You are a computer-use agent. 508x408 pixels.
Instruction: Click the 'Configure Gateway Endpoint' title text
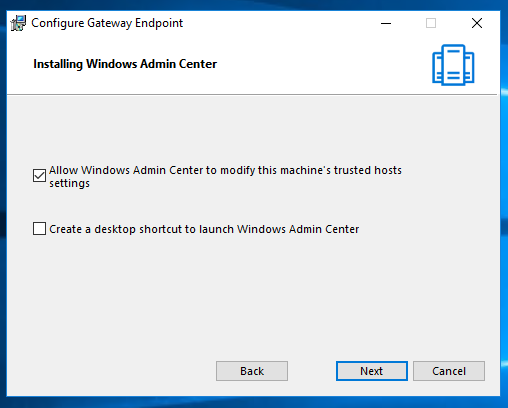coord(107,23)
